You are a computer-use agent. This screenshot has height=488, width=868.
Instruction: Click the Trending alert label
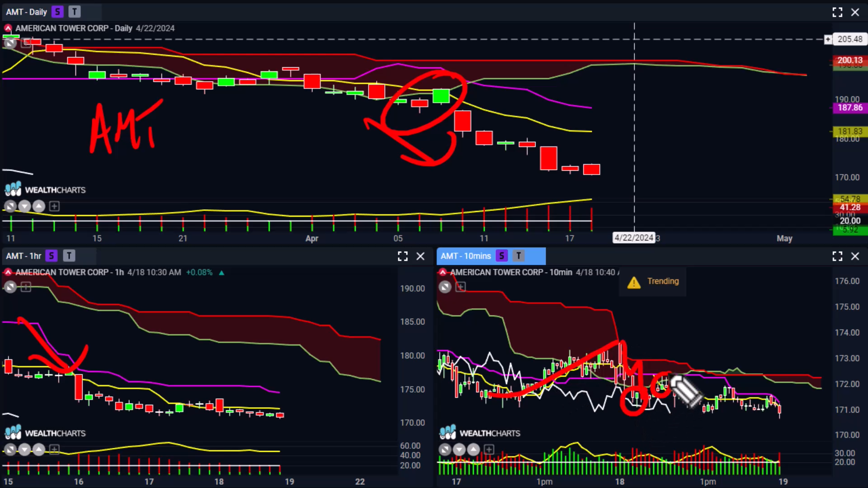(663, 281)
